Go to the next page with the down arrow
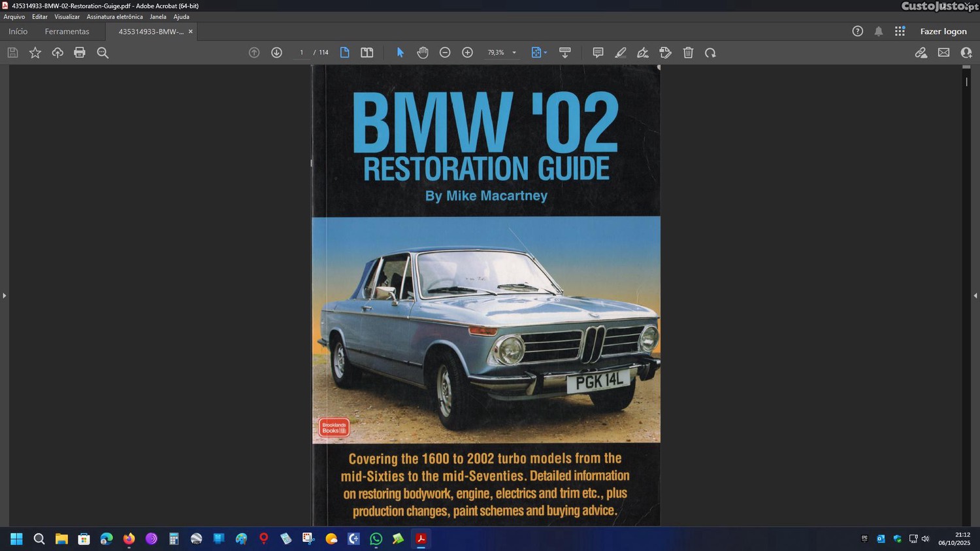 276,53
